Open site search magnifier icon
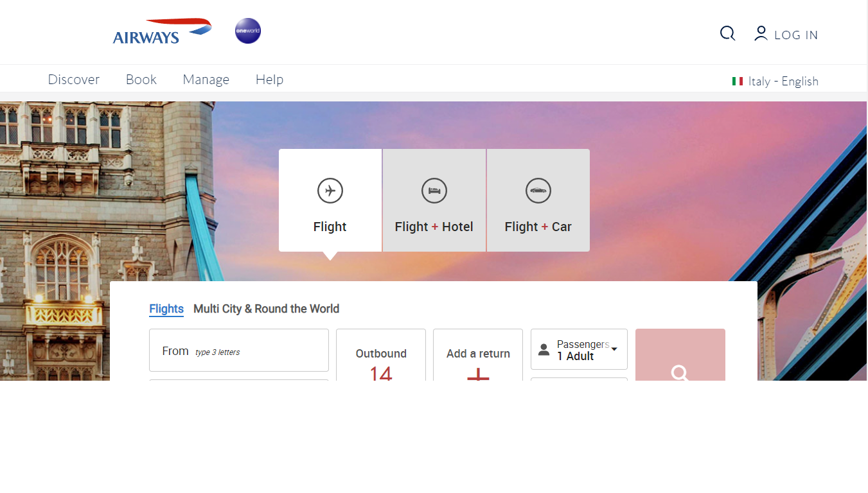 727,33
